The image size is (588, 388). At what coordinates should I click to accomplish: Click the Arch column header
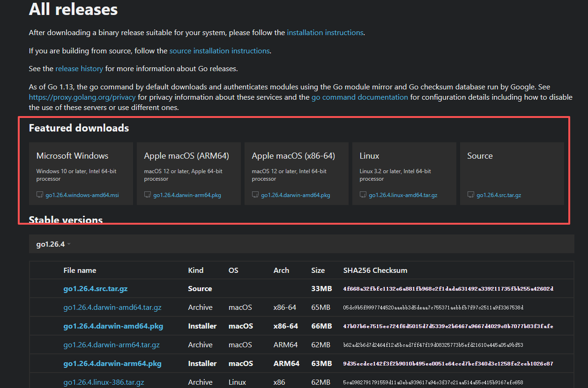pyautogui.click(x=281, y=270)
